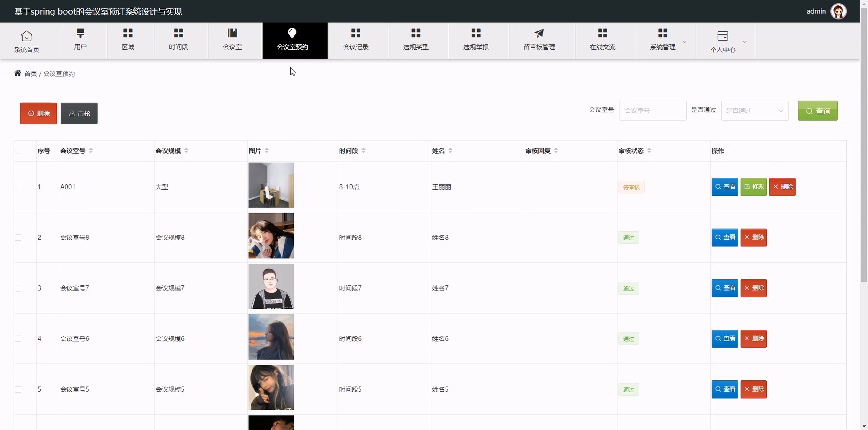Toggle the select-all header checkbox
This screenshot has width=868, height=430.
(18, 151)
